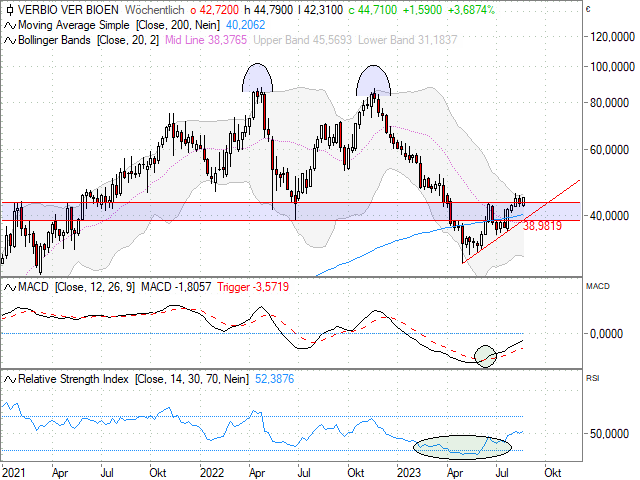Click the low value 42,3100

point(323,10)
